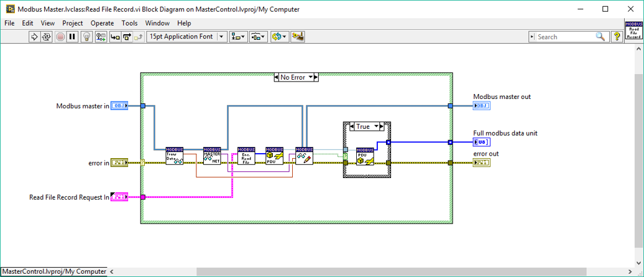Screen dimensions: 644x277
Task: Click vertical scrollbar down arrow
Action: pos(639,263)
